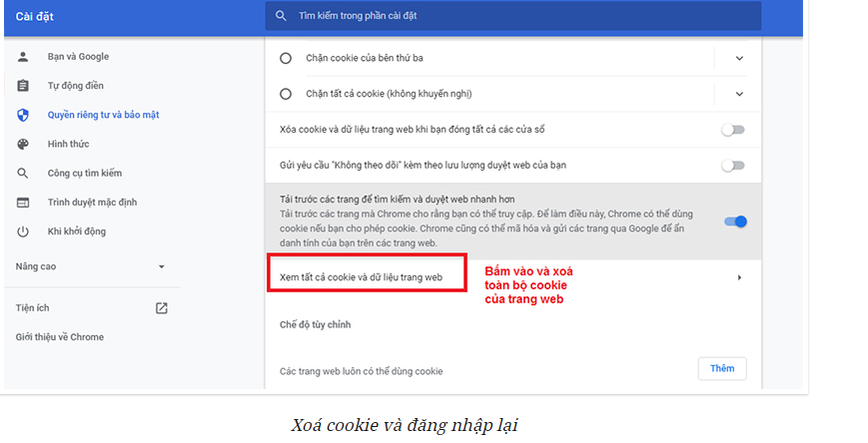Click the external link icon beside Tiện ích

coord(161,308)
